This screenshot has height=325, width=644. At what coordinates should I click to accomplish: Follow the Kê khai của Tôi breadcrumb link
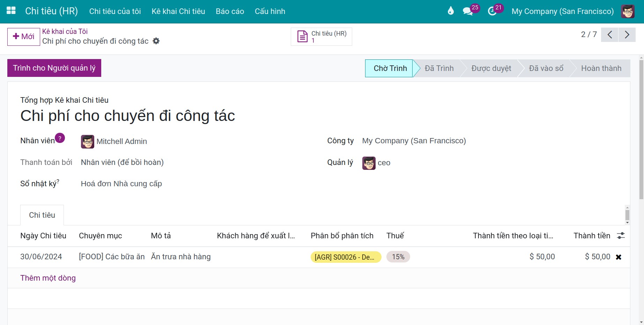(x=65, y=31)
